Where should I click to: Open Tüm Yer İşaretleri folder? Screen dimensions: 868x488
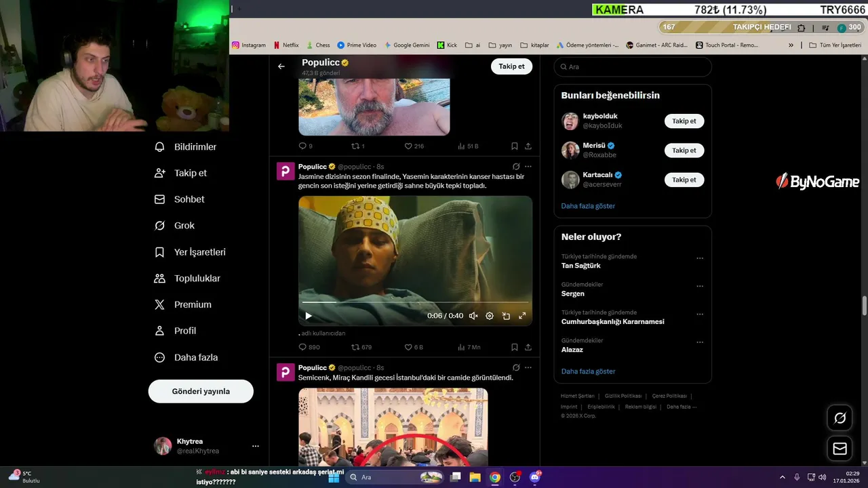coord(835,45)
